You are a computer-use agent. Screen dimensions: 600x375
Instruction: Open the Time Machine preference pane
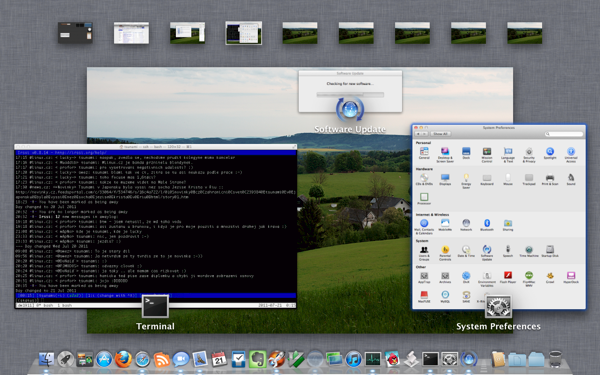click(x=529, y=251)
